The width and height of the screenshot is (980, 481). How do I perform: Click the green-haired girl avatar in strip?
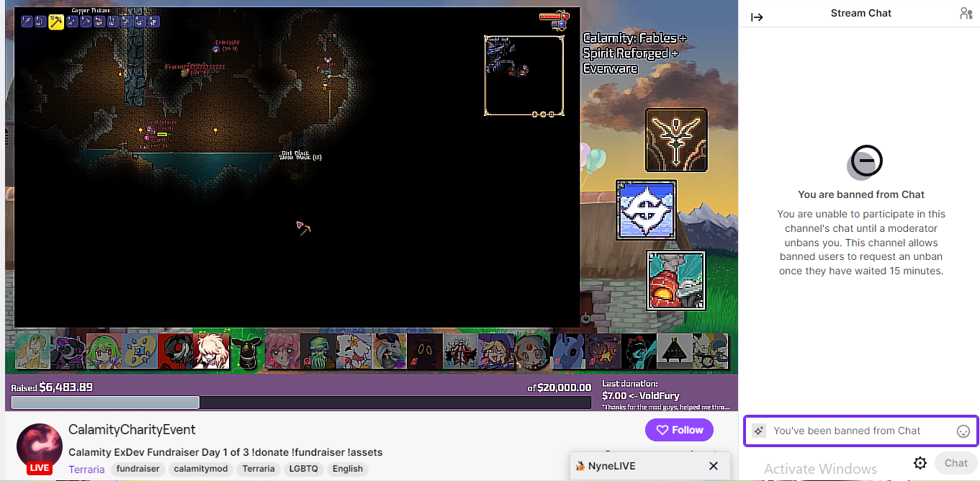coord(104,351)
